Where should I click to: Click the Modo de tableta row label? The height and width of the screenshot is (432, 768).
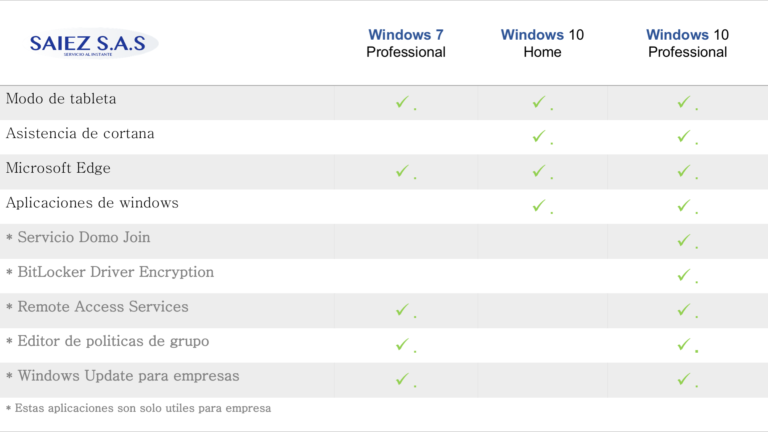coord(61,99)
